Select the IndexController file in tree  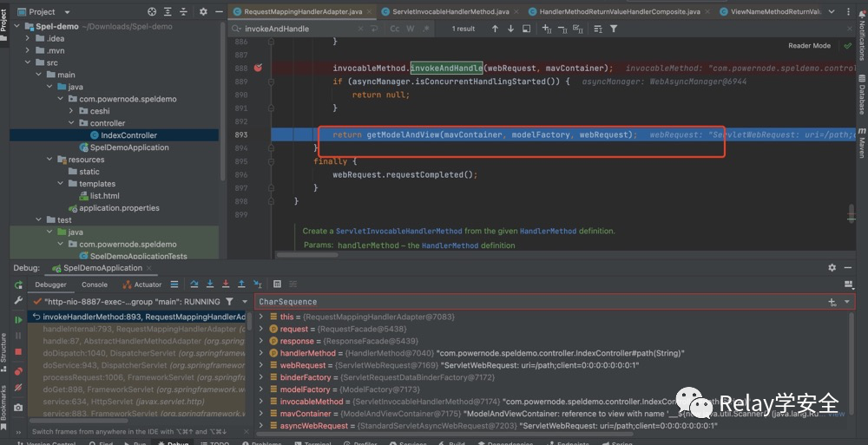coord(128,135)
